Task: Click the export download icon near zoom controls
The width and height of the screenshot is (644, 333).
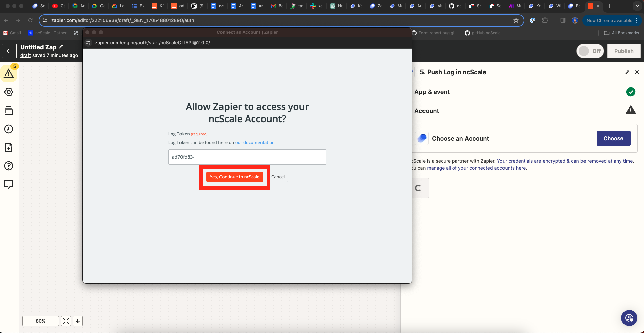Action: pos(78,321)
